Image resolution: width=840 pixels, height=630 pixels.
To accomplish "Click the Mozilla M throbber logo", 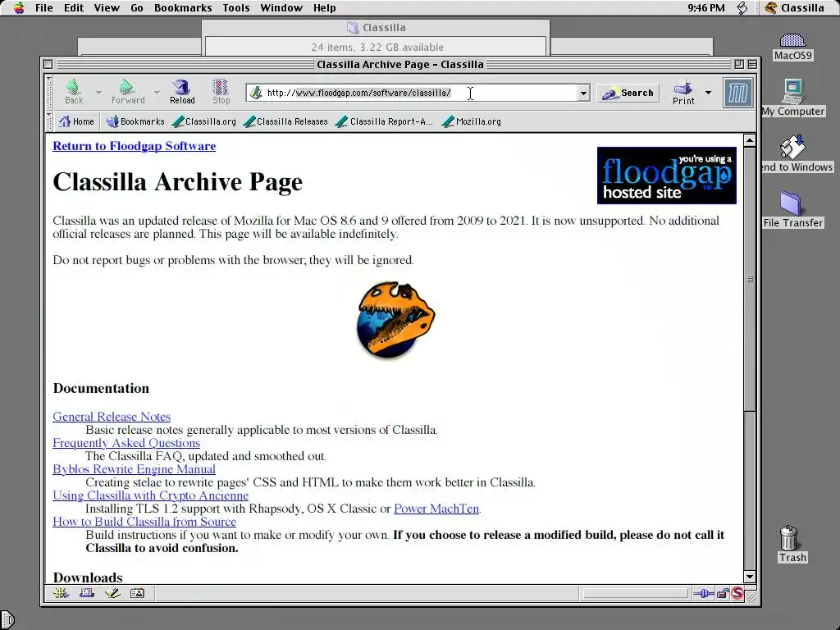I will (x=737, y=94).
